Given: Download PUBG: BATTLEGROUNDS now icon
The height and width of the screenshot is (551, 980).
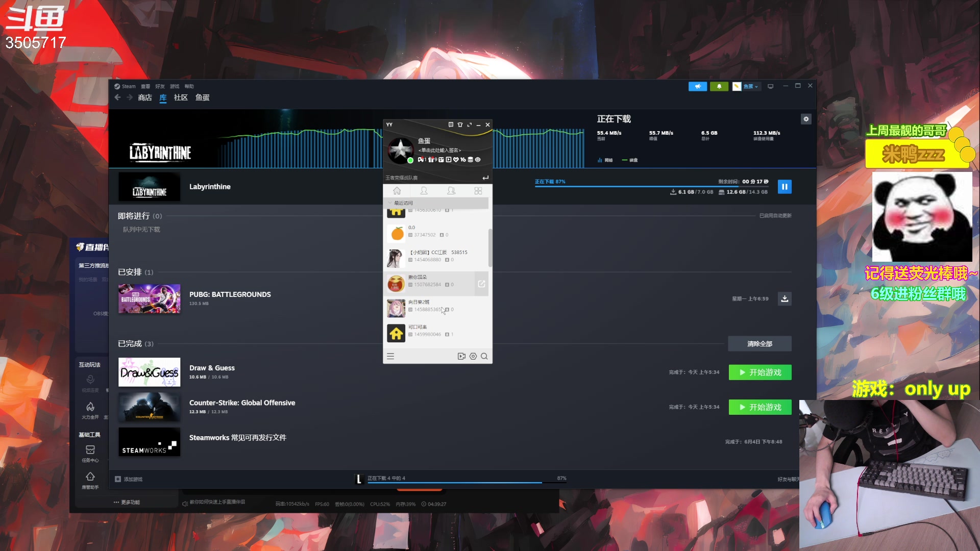Looking at the screenshot, I should [x=785, y=298].
